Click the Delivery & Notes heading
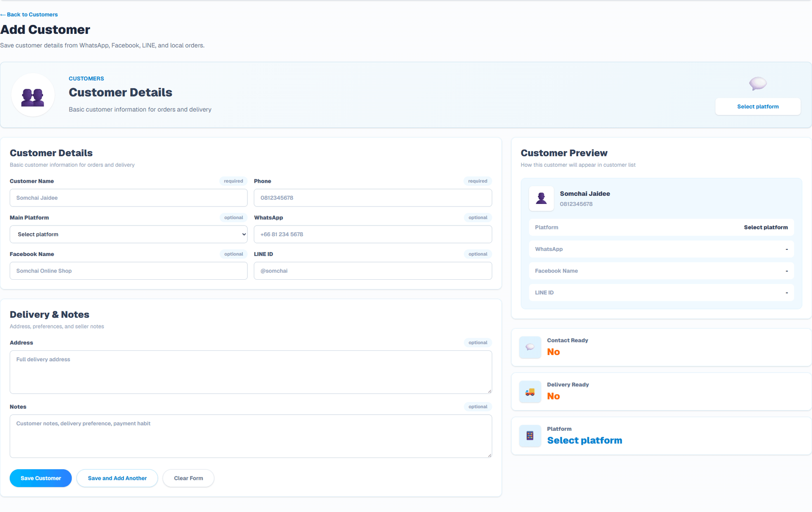812x512 pixels. (49, 314)
